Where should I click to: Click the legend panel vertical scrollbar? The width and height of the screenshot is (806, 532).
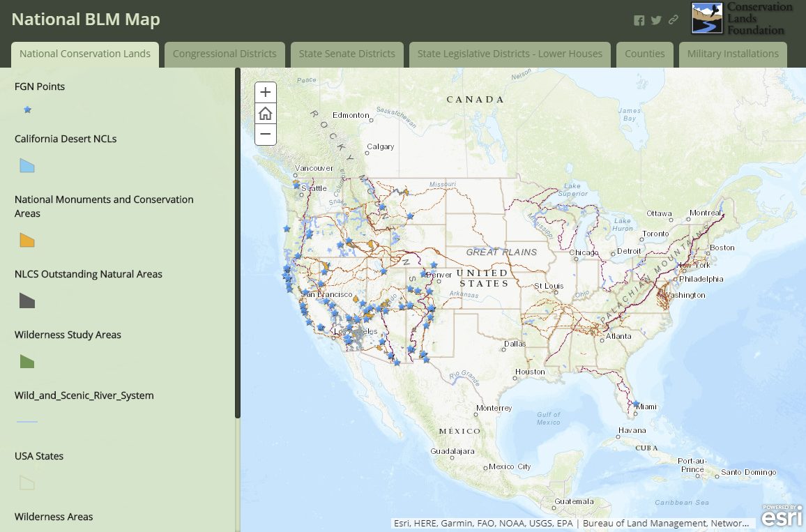click(x=238, y=243)
